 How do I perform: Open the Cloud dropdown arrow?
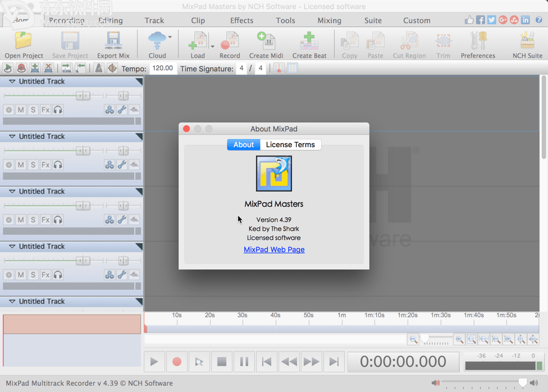pyautogui.click(x=170, y=37)
